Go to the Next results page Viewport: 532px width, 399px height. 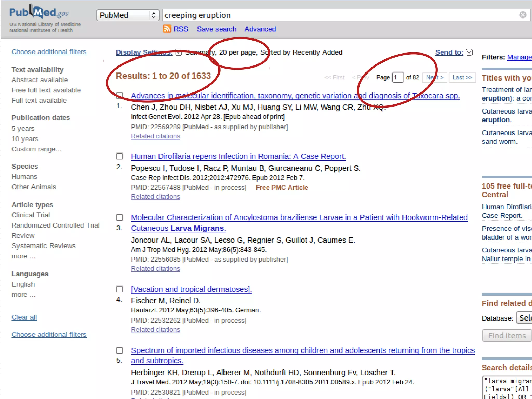point(435,77)
